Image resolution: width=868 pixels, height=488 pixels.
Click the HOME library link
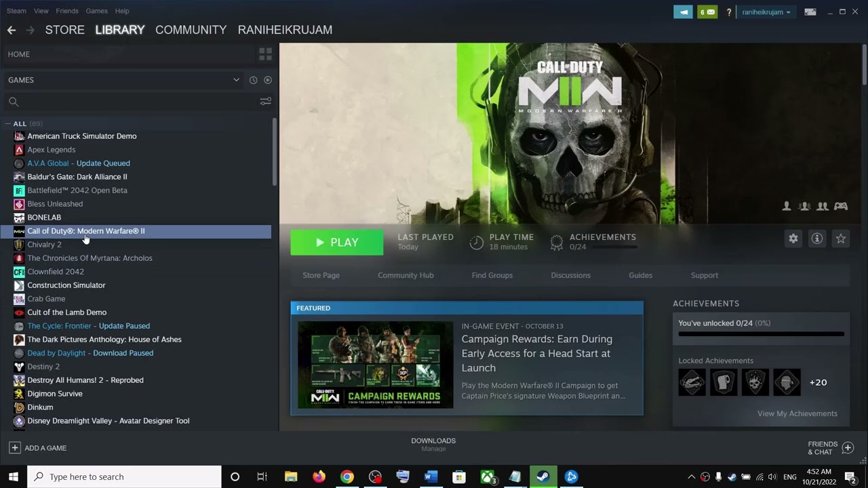[19, 54]
